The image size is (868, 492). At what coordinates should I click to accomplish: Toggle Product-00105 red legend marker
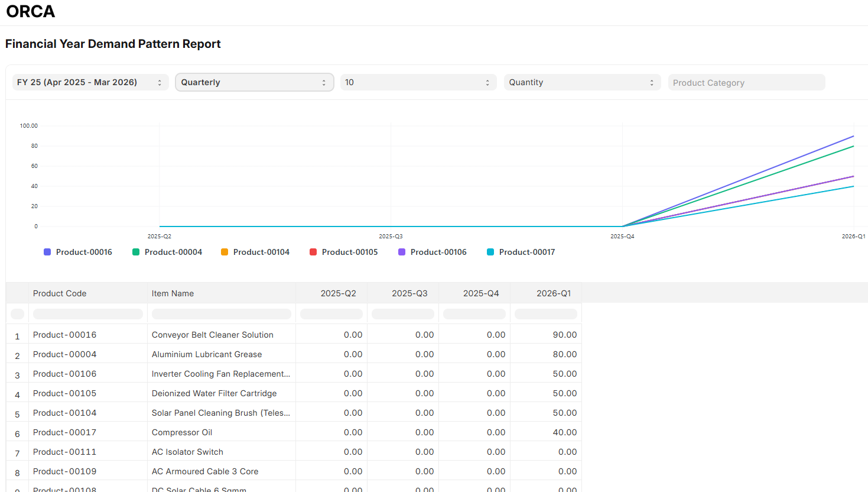pos(313,252)
